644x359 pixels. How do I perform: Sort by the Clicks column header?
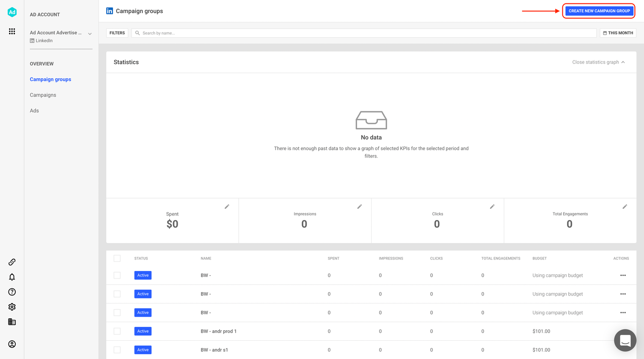[436, 258]
